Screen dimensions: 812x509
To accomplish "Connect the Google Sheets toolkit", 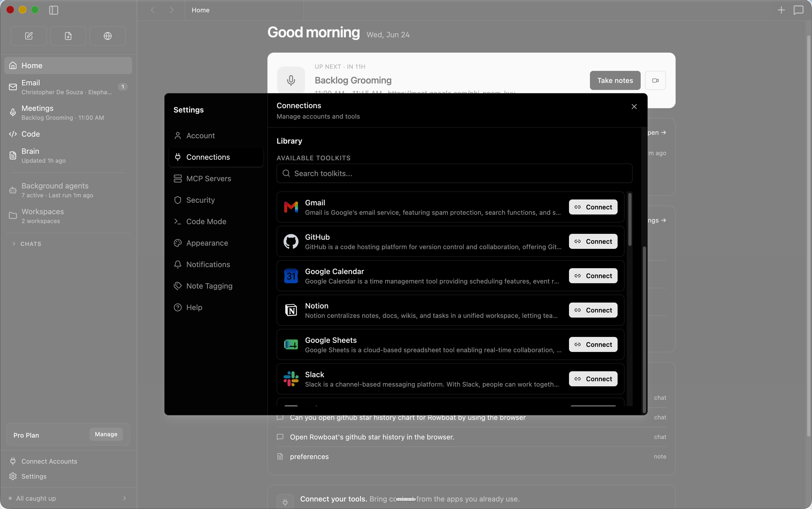I will pyautogui.click(x=593, y=344).
